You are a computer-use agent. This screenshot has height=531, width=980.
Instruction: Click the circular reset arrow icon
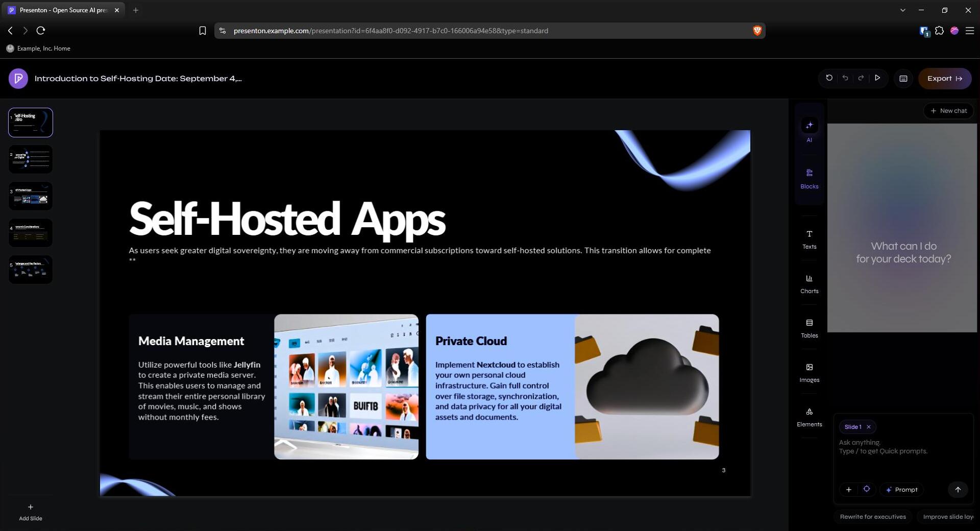point(829,78)
